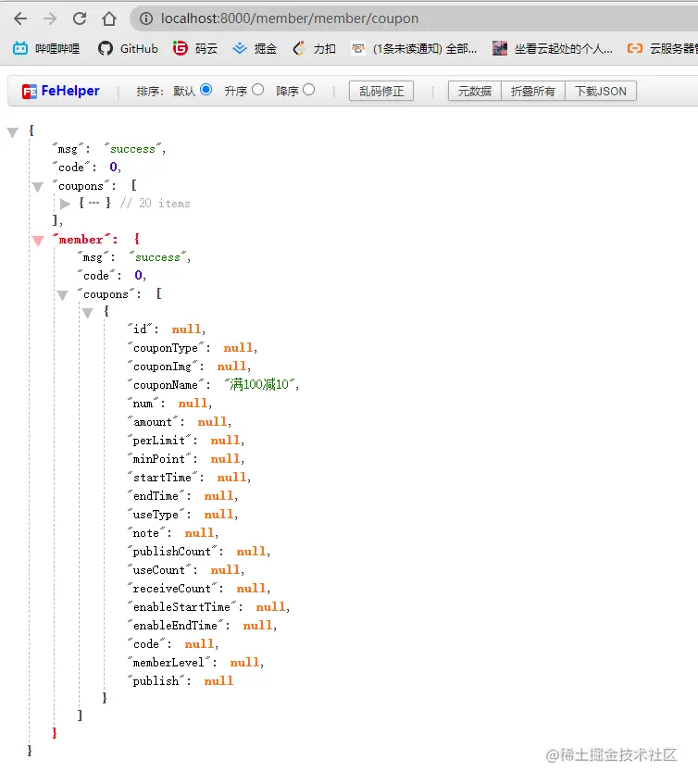Reload the page with the refresh icon

(x=80, y=19)
